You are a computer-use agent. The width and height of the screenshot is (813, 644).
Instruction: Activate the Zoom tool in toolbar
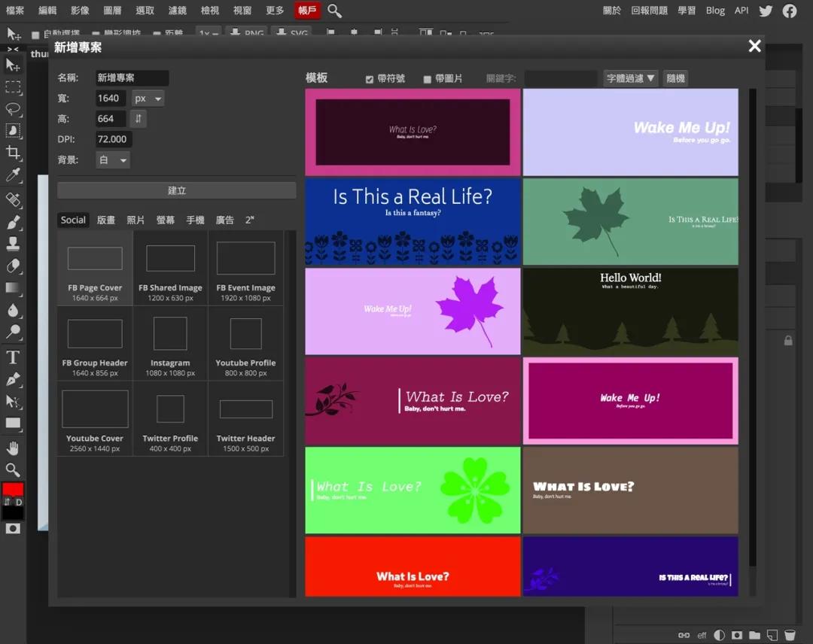13,470
